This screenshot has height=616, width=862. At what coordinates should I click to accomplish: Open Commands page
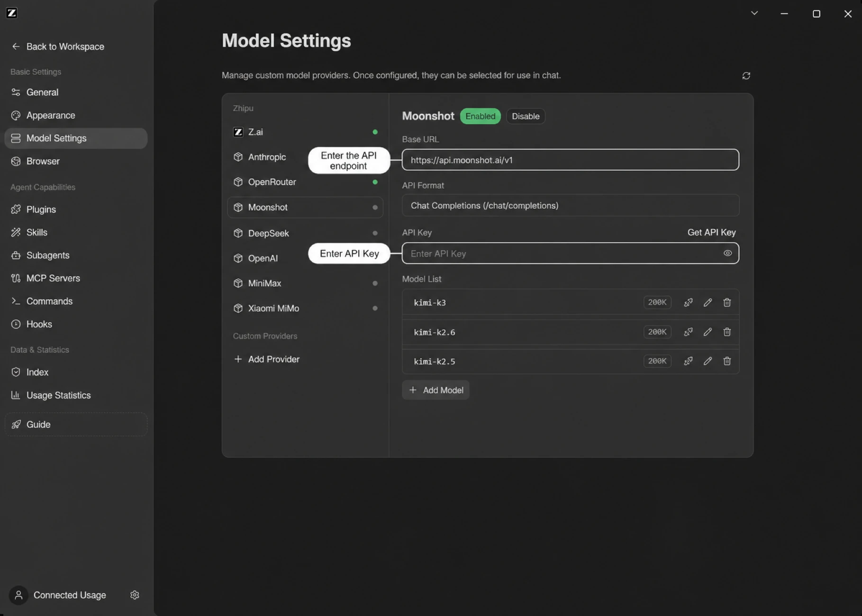click(x=76, y=301)
